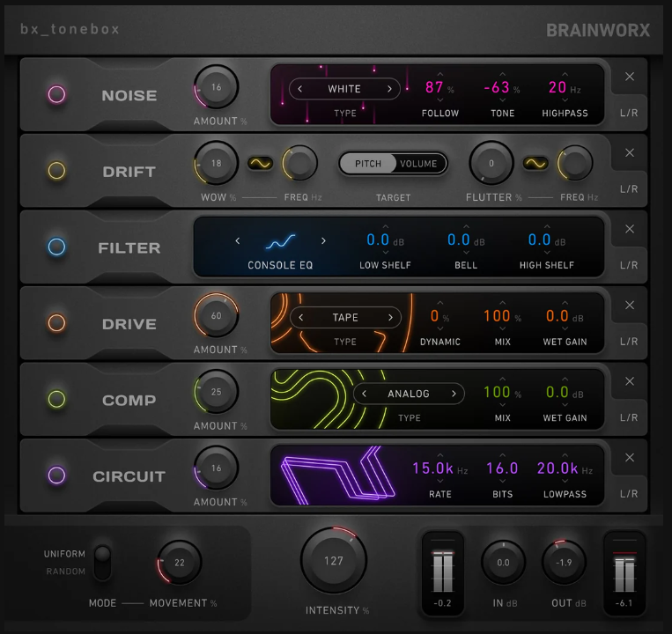Decrease noise HIGHPASS with down chevron

tap(565, 100)
